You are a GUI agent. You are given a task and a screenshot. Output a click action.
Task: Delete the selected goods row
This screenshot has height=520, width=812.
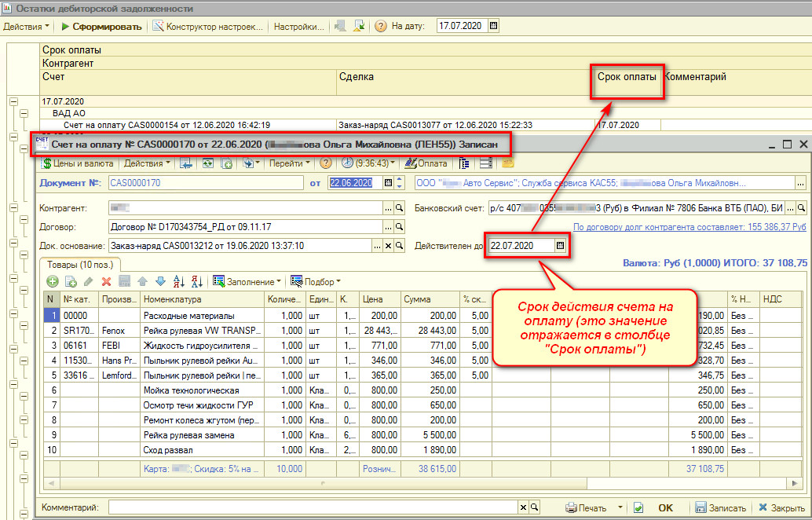coord(106,282)
